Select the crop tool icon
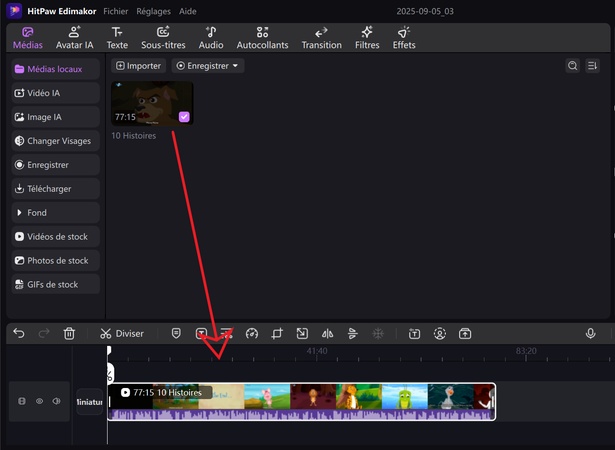The height and width of the screenshot is (450, 615). click(x=277, y=333)
